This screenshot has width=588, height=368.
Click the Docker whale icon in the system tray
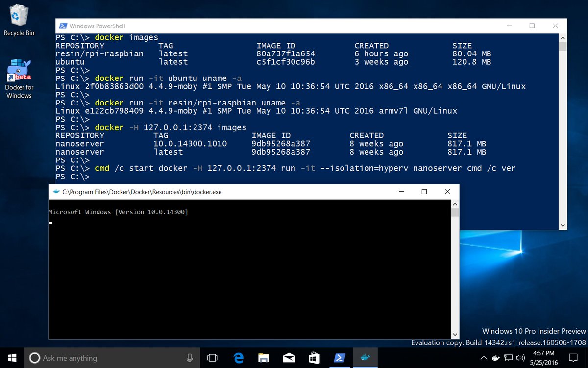point(496,357)
